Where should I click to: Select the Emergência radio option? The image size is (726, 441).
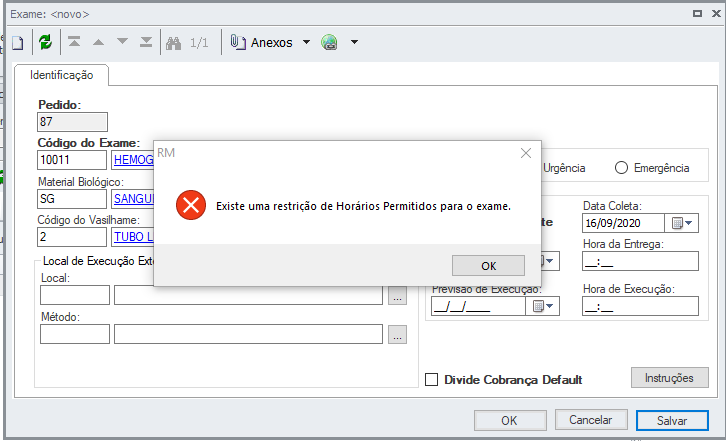621,168
